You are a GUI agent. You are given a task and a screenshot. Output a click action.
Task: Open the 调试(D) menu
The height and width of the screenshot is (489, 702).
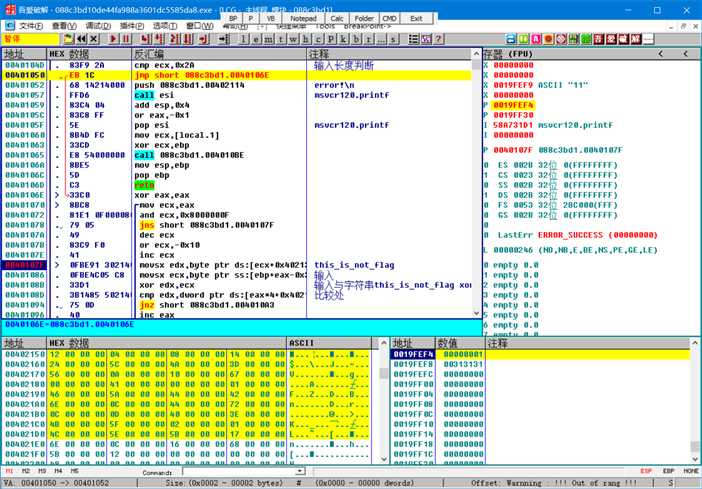tap(98, 26)
